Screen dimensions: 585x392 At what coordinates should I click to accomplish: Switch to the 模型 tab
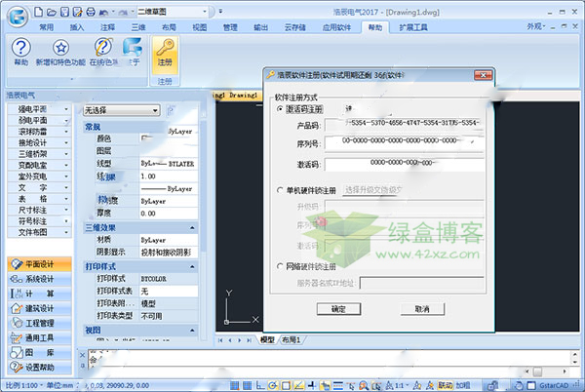[267, 339]
